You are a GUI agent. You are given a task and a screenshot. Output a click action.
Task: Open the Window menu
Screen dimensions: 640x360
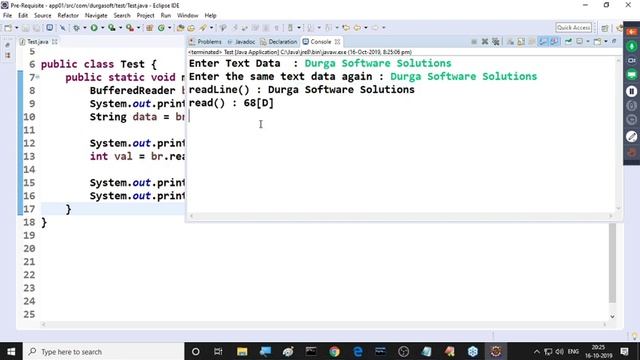coord(187,16)
